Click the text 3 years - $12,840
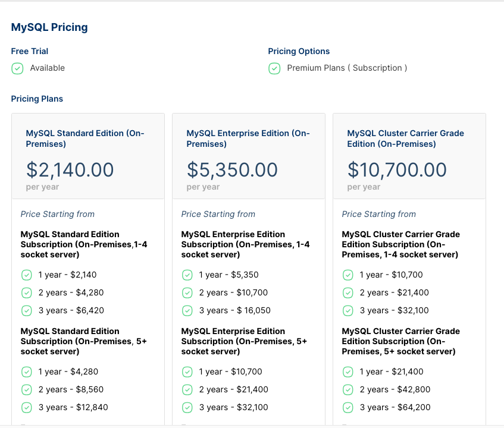Image resolution: width=504 pixels, height=428 pixels. coord(73,407)
